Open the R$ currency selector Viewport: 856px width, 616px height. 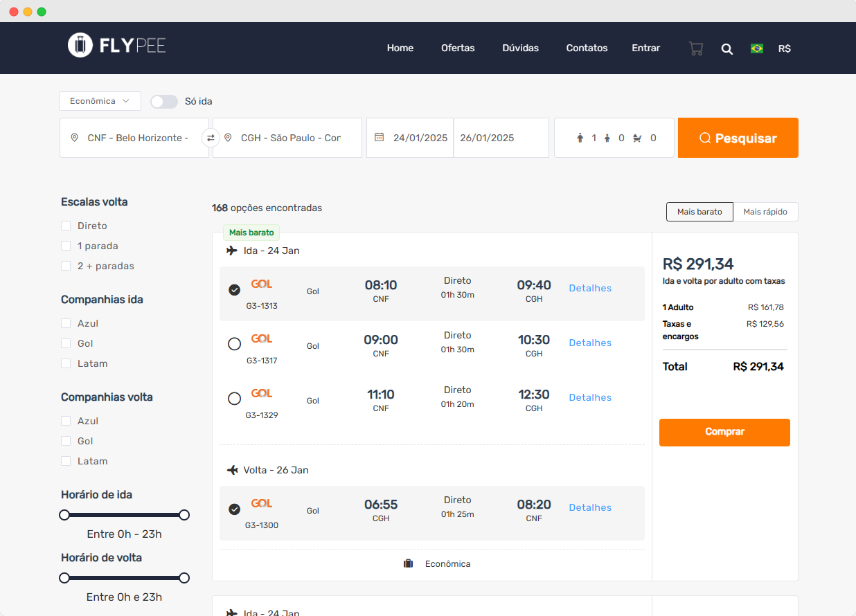pos(784,48)
